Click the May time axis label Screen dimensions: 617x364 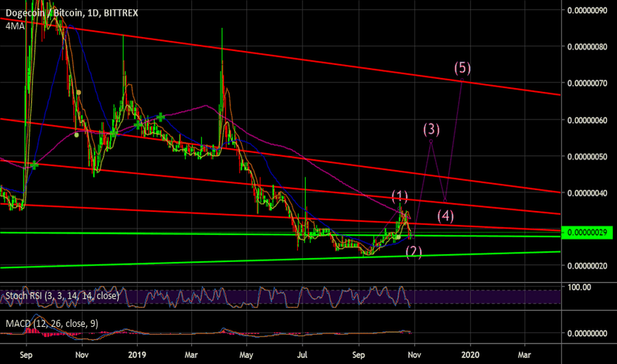(246, 355)
